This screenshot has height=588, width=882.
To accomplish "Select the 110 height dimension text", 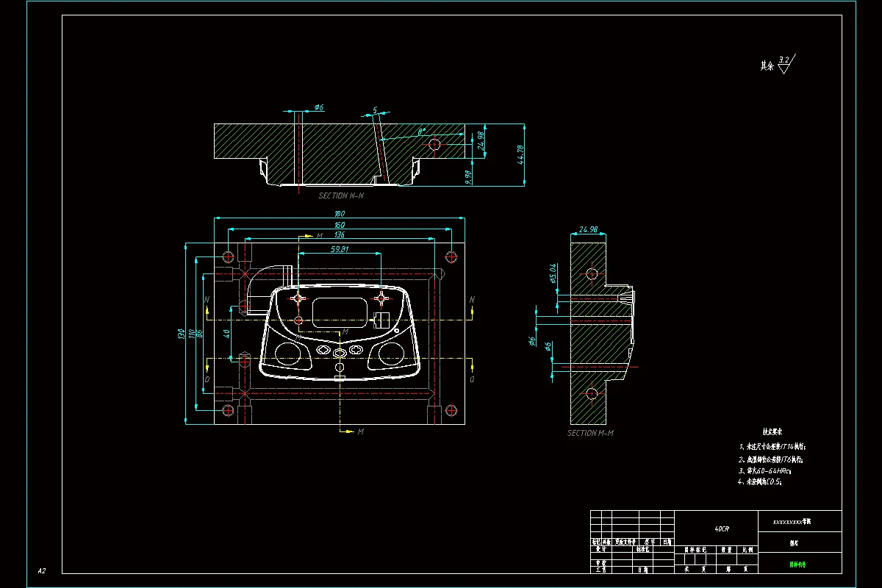I will coord(191,333).
